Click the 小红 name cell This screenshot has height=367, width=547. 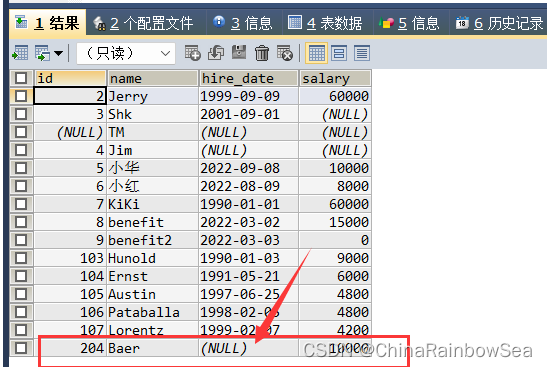point(152,186)
